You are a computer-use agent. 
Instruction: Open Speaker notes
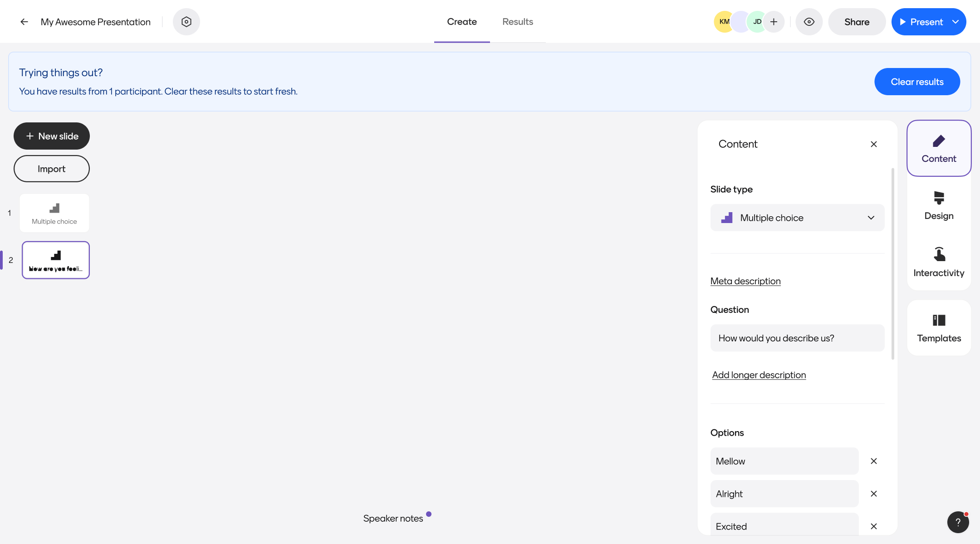(393, 518)
